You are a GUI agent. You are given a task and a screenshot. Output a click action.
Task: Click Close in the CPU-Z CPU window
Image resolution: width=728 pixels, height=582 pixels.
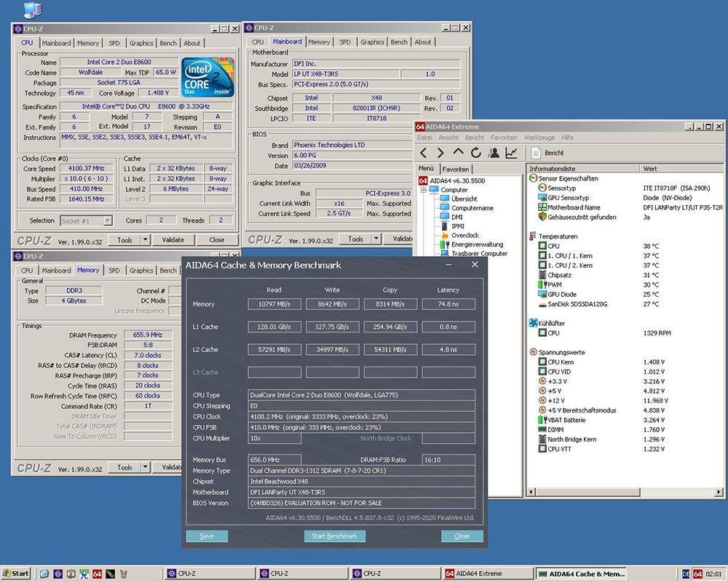(x=217, y=240)
